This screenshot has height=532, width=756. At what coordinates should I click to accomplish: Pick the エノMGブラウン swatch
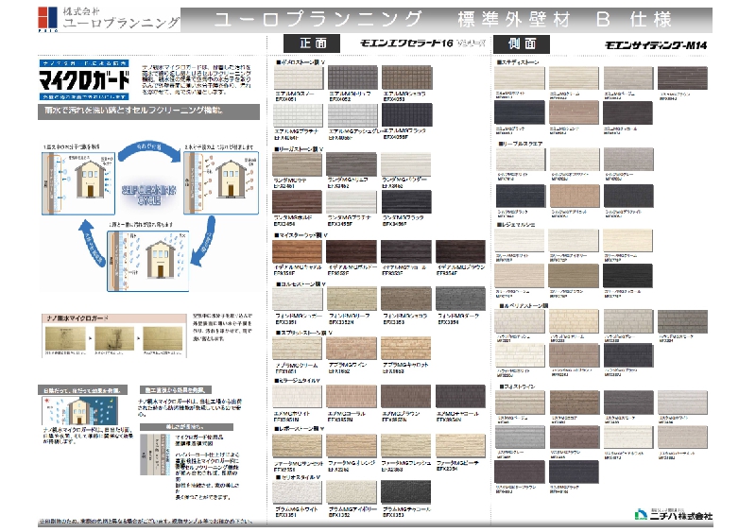pyautogui.click(x=406, y=397)
